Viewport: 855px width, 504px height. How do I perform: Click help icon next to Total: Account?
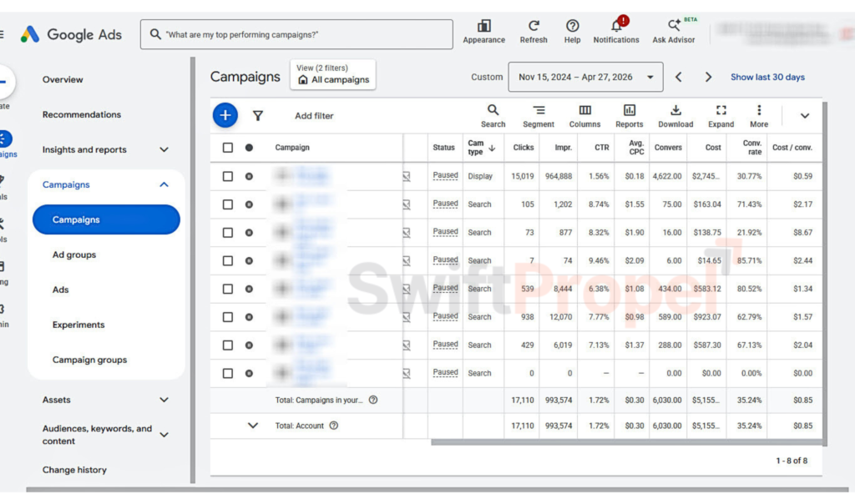click(x=334, y=426)
